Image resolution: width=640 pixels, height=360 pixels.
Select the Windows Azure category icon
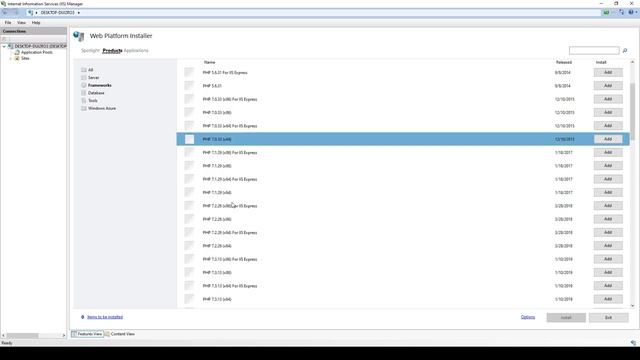tap(84, 108)
